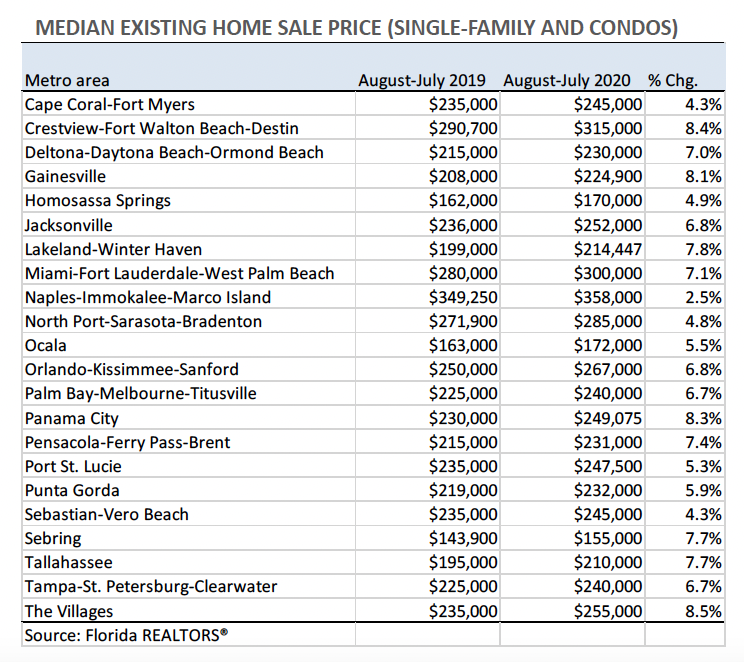This screenshot has height=662, width=744.
Task: Click Miami-Fort Lauderdale-West Palm Beach row label
Action: [180, 273]
